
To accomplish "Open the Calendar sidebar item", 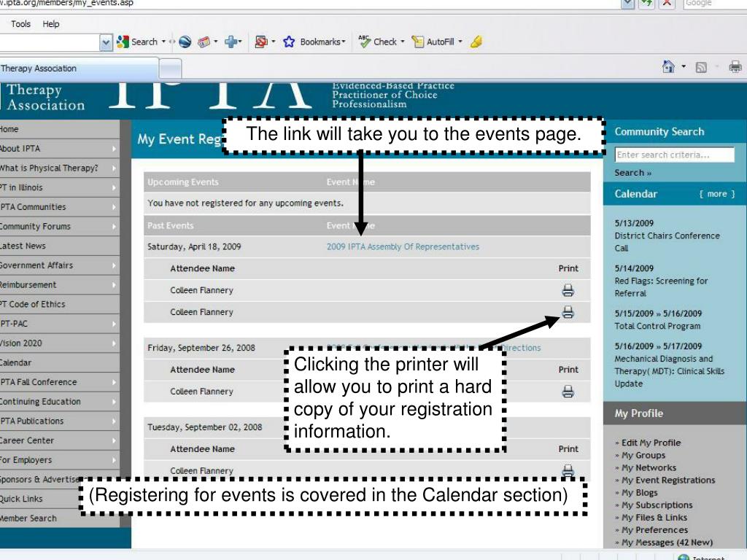I will [60, 362].
